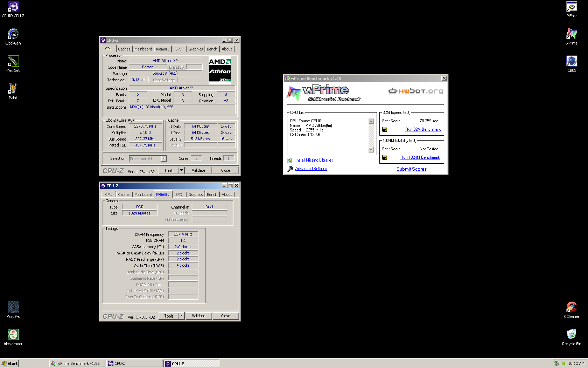Switch to CPU tab in bottom CPU-Z window
The width and height of the screenshot is (588, 368).
[x=108, y=195]
